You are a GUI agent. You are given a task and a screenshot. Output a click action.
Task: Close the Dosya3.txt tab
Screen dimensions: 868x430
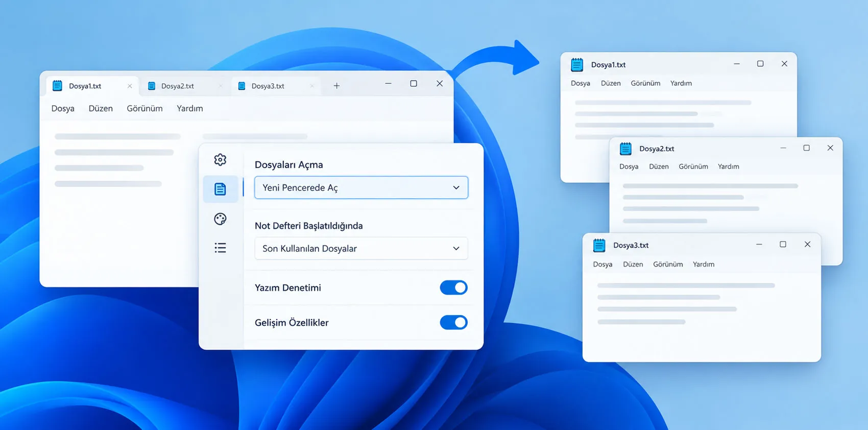click(x=312, y=86)
